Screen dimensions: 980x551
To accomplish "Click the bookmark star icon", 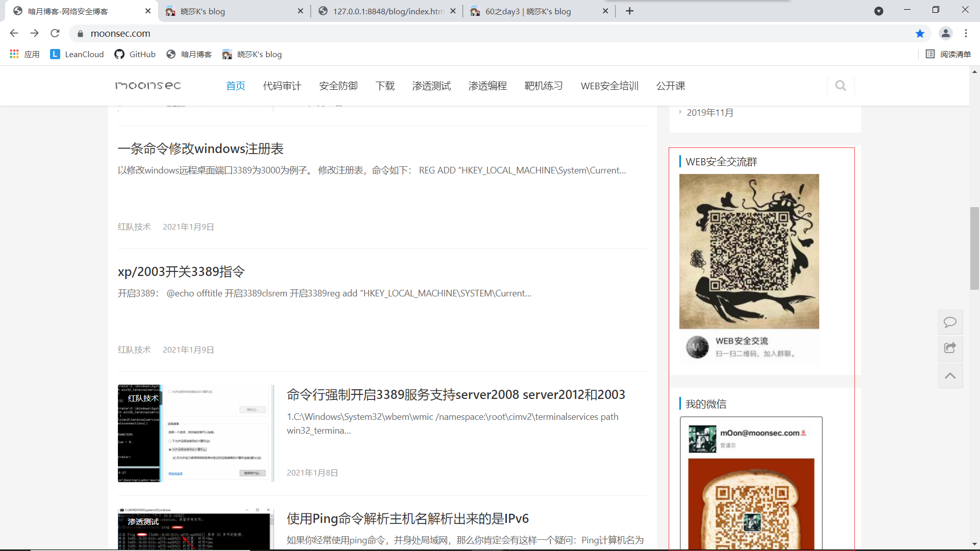I will coord(920,33).
